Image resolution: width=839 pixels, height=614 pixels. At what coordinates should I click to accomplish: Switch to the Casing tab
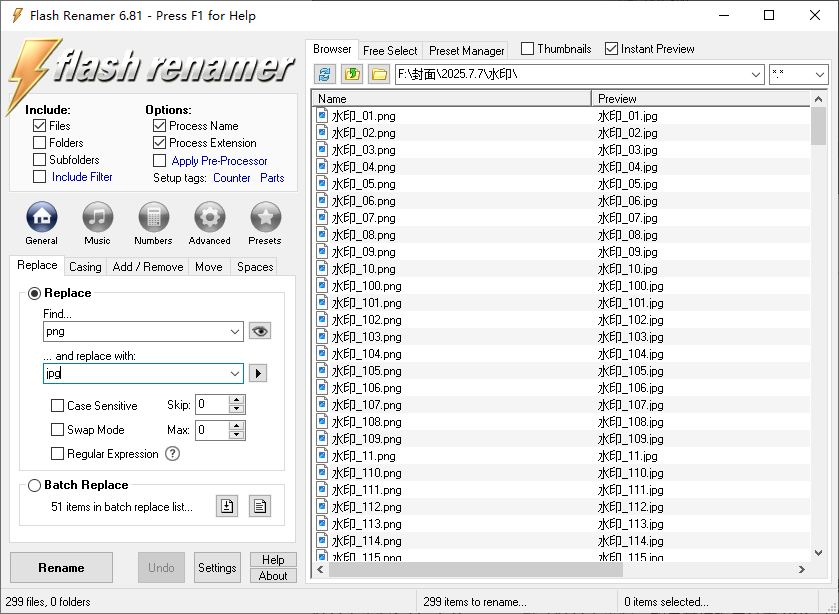pyautogui.click(x=85, y=267)
